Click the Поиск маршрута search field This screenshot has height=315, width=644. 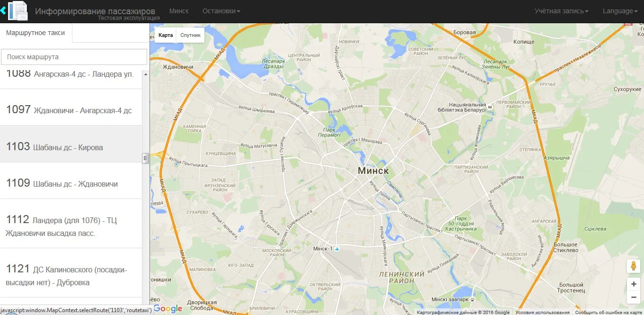tap(74, 57)
